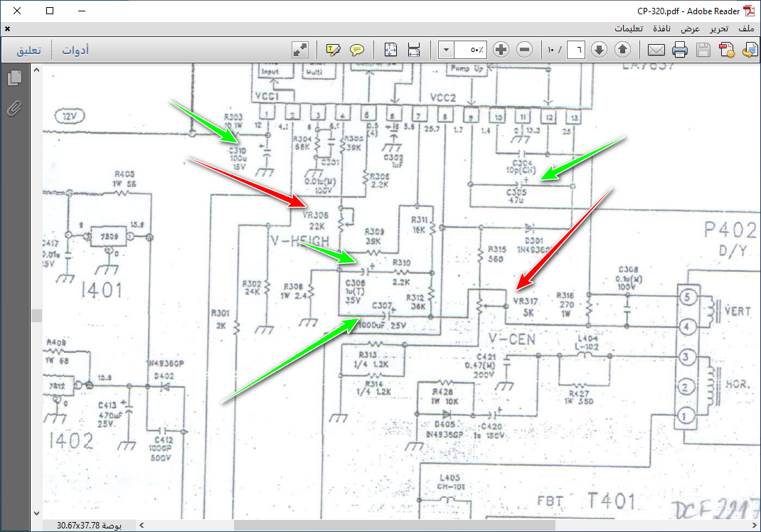
Task: Open the تعليق (Comment) pane
Action: tap(29, 50)
